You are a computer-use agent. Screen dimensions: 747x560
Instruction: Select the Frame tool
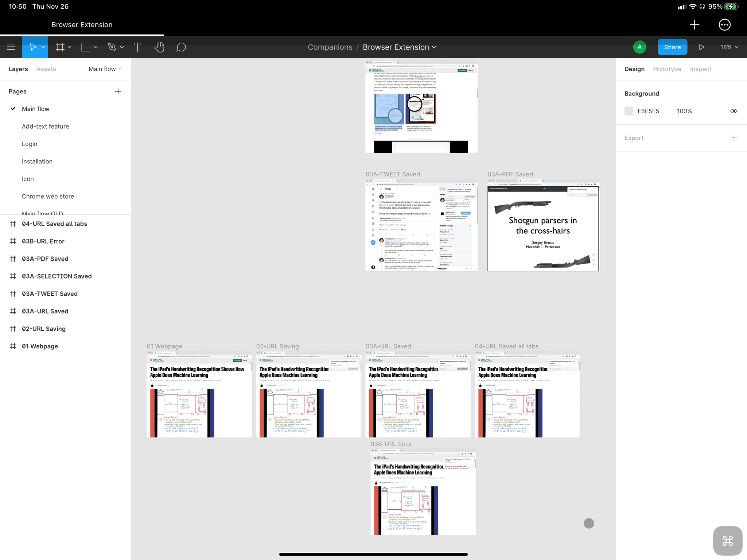tap(60, 47)
